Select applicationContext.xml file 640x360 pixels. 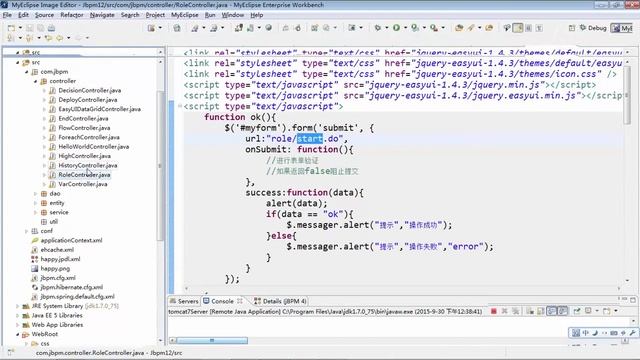pyautogui.click(x=71, y=240)
